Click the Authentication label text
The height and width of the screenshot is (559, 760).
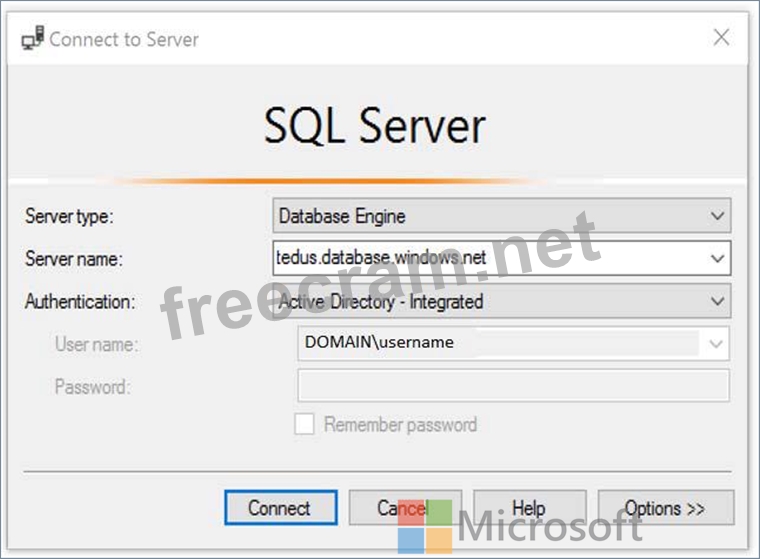(79, 301)
